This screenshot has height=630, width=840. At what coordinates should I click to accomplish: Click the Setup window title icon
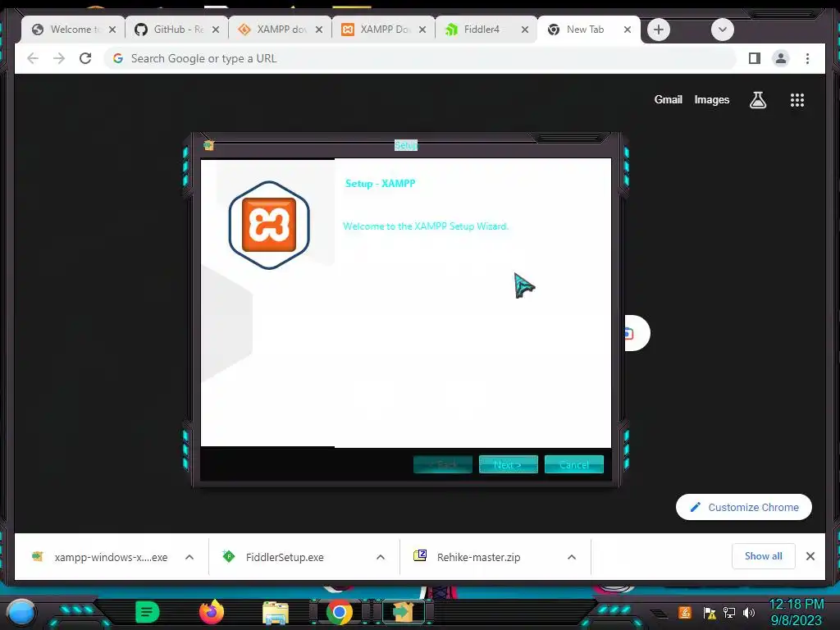point(208,145)
